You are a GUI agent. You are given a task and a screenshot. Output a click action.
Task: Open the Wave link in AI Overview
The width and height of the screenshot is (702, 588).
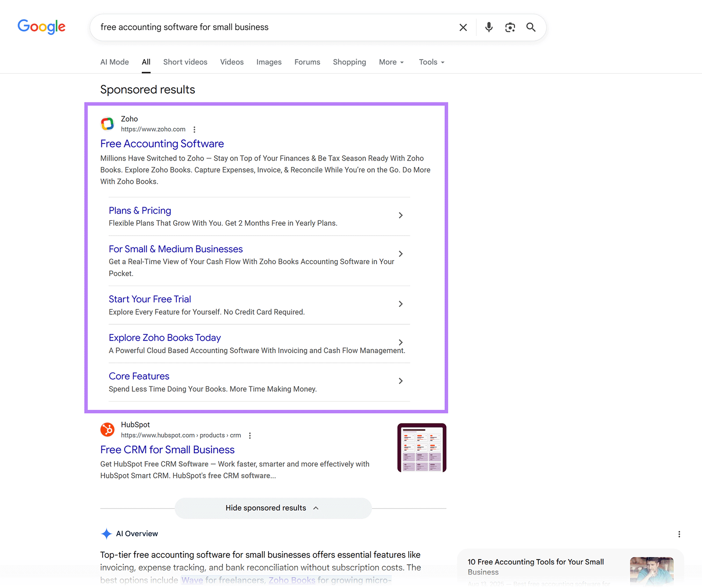[x=192, y=580]
